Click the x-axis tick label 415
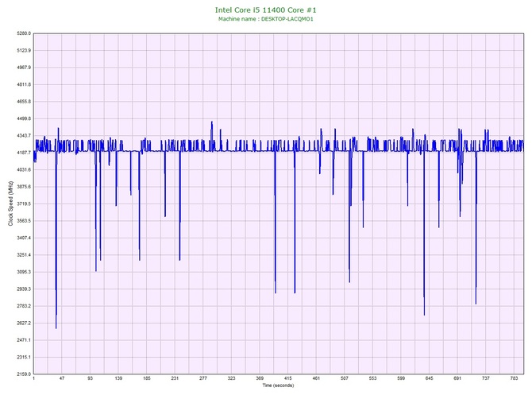 pyautogui.click(x=287, y=378)
